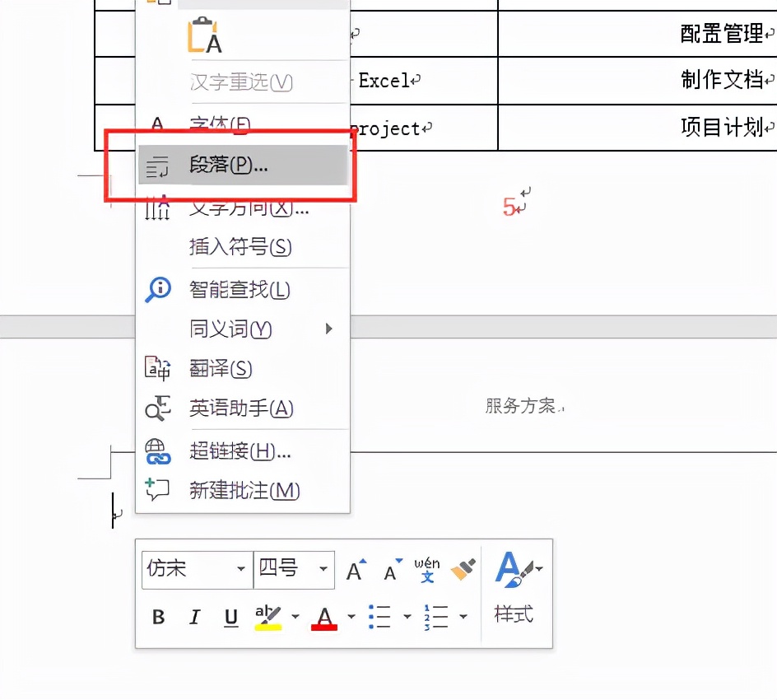Toggle bold formatting with the B button
This screenshot has width=777, height=700.
click(158, 618)
